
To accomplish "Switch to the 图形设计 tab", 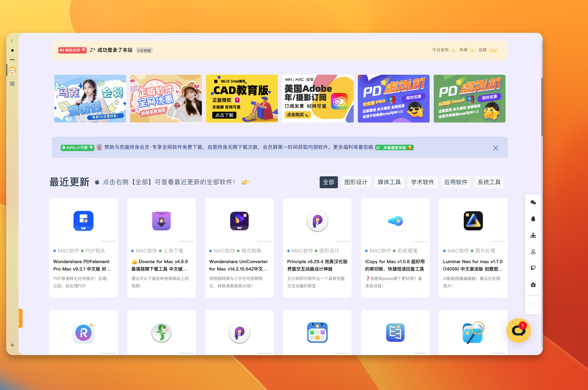I will pos(356,182).
